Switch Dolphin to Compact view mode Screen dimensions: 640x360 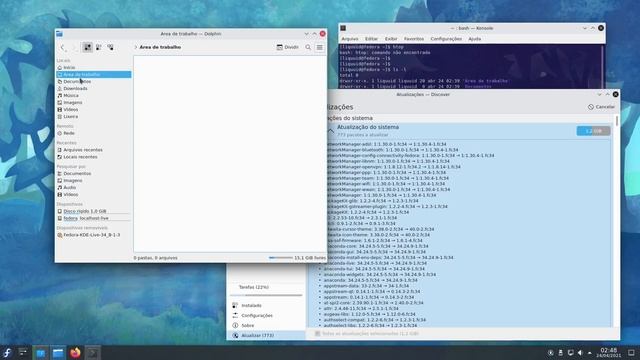(99, 47)
